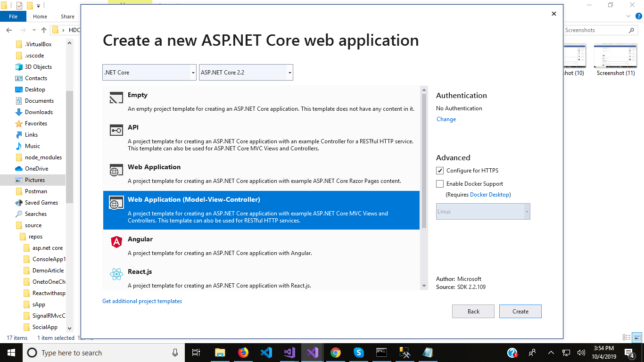Viewport: 644px width, 362px height.
Task: Toggle Configure for HTTPS checkbox
Action: point(440,171)
